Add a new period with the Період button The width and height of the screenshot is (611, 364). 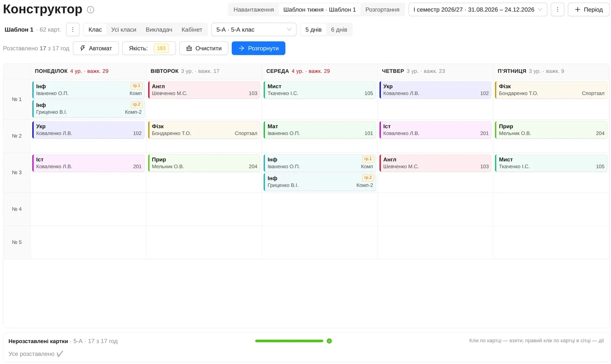pos(589,10)
